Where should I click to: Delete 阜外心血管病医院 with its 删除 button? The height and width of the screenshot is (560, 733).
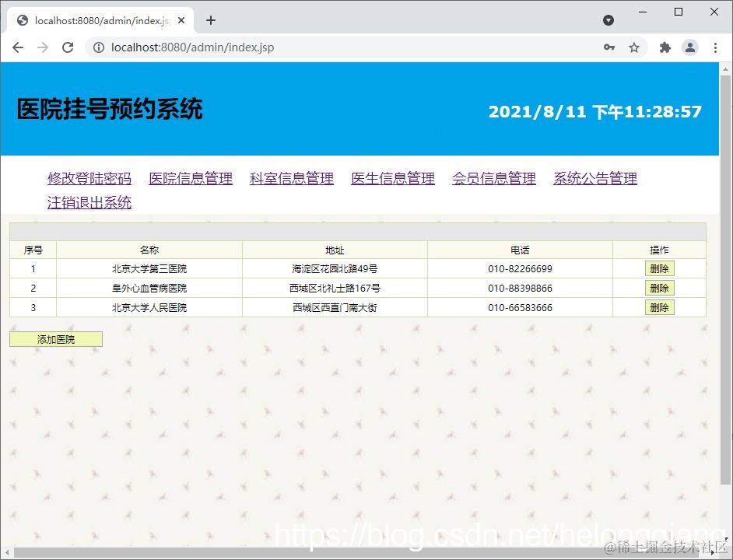point(660,288)
